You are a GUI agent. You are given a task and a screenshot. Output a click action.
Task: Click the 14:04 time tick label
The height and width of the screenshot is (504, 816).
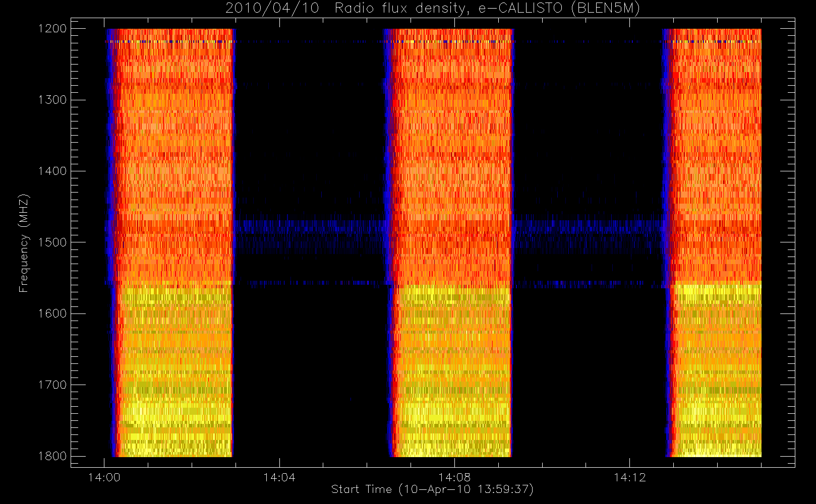pyautogui.click(x=279, y=477)
